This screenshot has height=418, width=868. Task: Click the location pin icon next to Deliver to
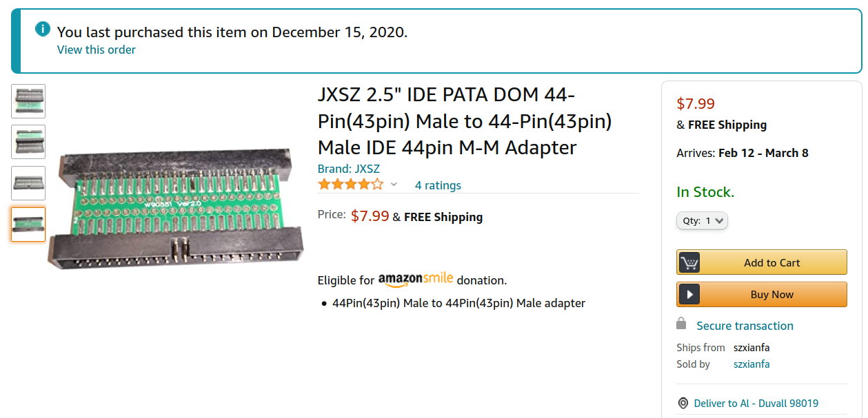point(683,403)
